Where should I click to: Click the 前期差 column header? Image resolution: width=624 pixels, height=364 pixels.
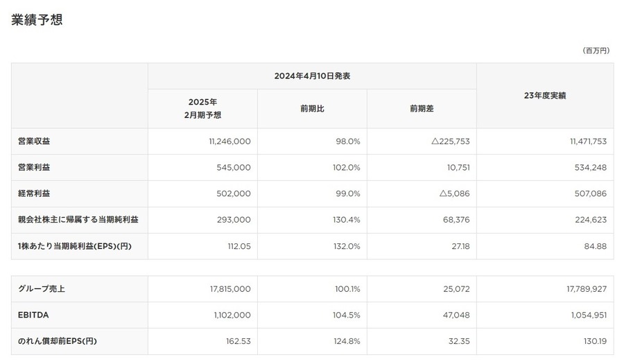coord(422,109)
